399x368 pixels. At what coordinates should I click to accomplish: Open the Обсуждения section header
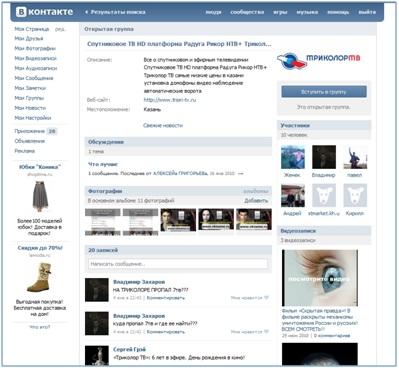(x=178, y=142)
